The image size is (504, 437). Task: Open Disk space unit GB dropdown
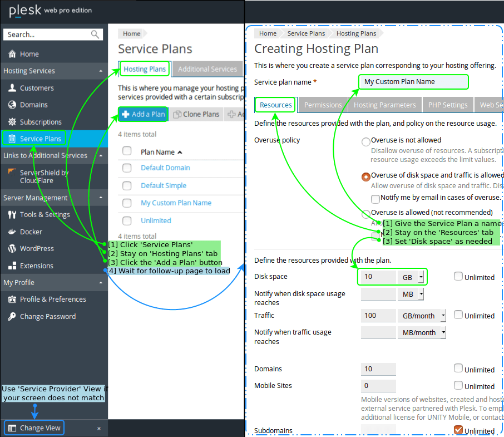point(411,277)
